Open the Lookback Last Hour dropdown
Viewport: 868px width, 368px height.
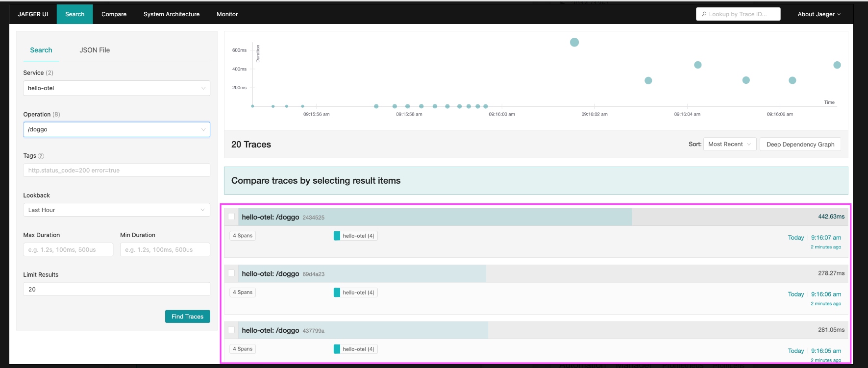(117, 210)
